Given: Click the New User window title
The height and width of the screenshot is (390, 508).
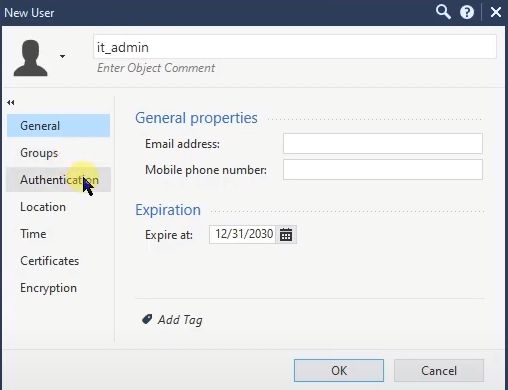Looking at the screenshot, I should coord(29,13).
